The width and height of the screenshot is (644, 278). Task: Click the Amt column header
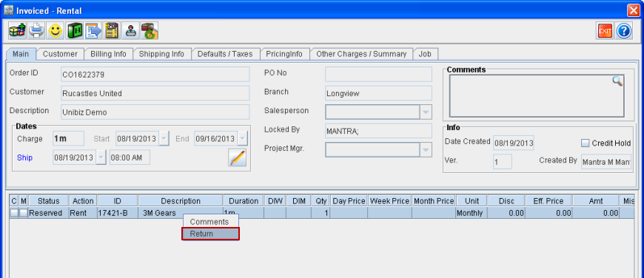[596, 201]
